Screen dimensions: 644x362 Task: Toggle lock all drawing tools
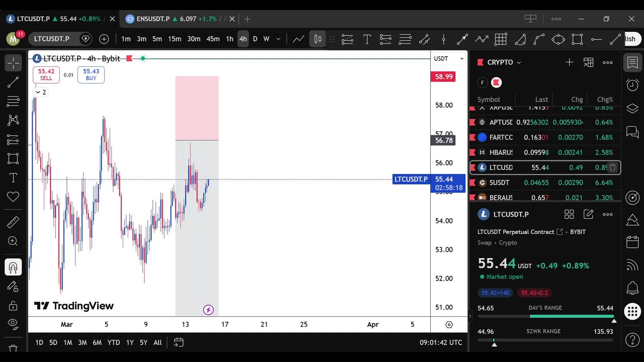tap(14, 305)
